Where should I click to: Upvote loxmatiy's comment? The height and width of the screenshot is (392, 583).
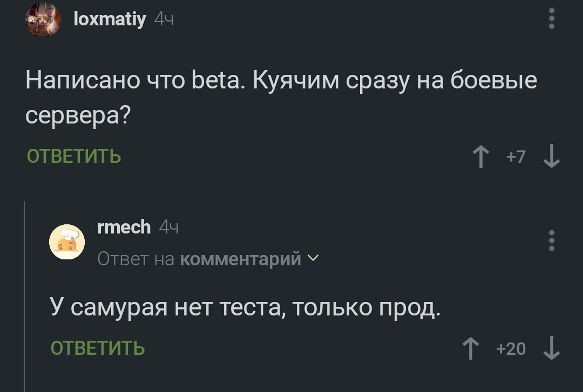(479, 157)
